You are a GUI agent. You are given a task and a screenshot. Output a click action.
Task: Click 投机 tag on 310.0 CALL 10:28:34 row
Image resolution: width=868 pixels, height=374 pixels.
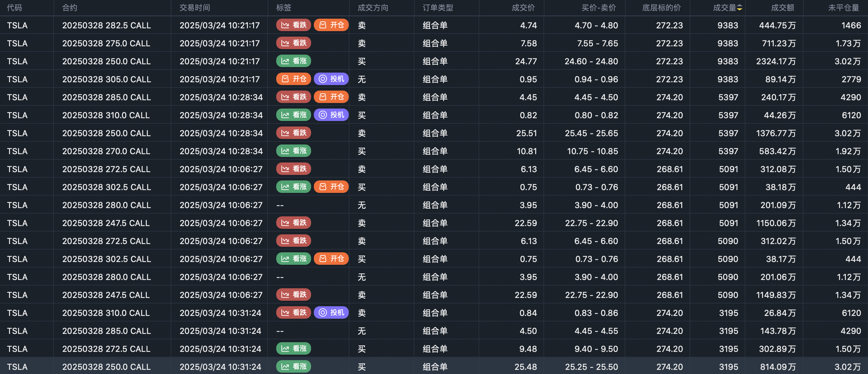[x=331, y=115]
